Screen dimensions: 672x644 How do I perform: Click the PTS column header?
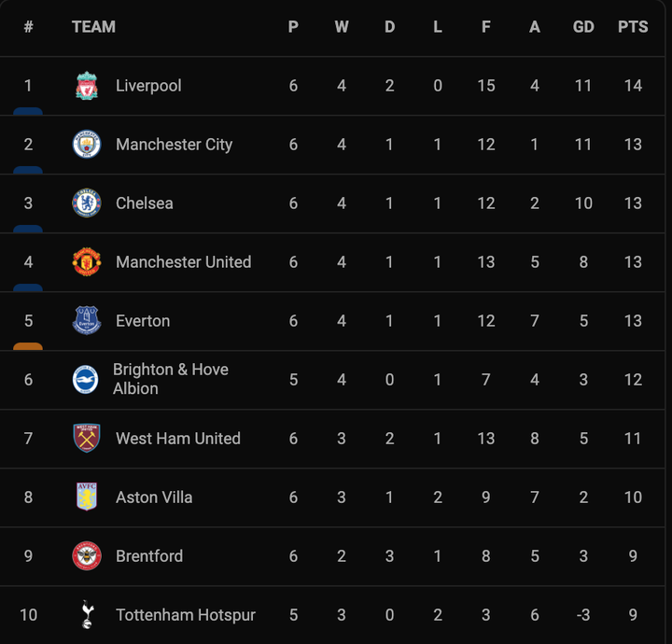(x=633, y=27)
